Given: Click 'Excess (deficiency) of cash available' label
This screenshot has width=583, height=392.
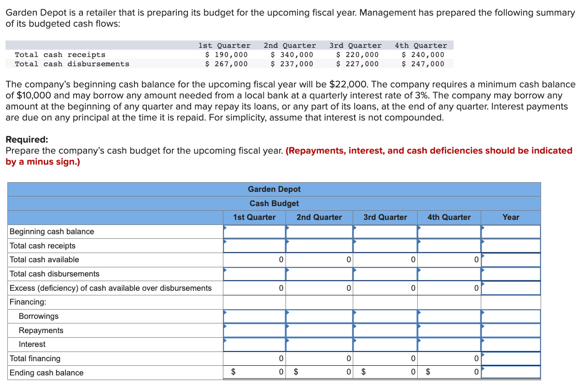Looking at the screenshot, I should (111, 288).
